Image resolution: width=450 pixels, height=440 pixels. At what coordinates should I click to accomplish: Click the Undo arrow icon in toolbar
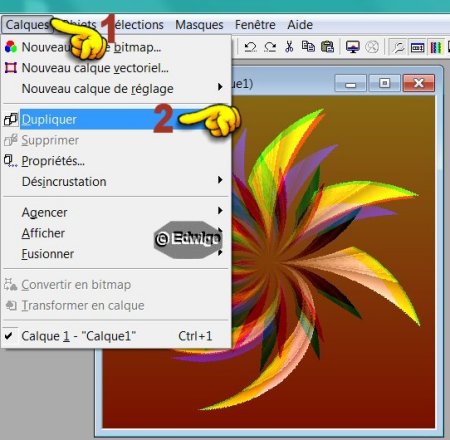[250, 47]
